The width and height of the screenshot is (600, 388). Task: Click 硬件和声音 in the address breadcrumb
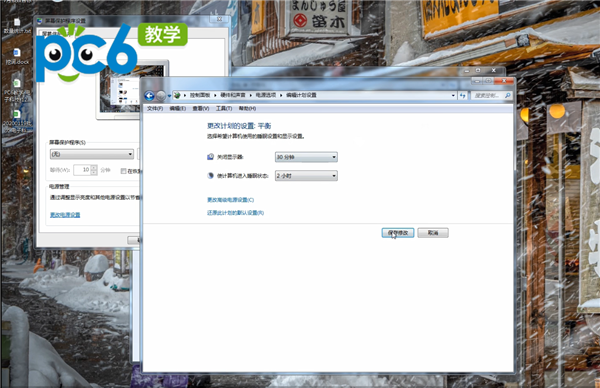(233, 95)
